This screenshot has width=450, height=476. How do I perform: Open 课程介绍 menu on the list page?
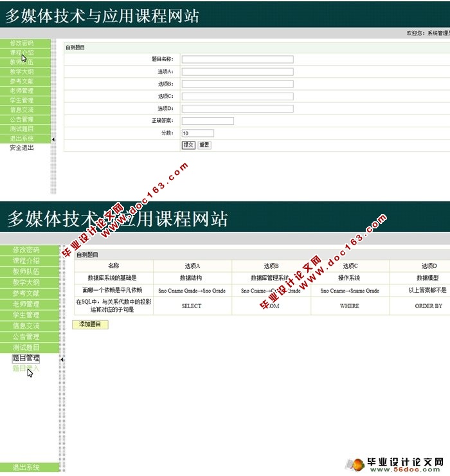[x=30, y=261]
